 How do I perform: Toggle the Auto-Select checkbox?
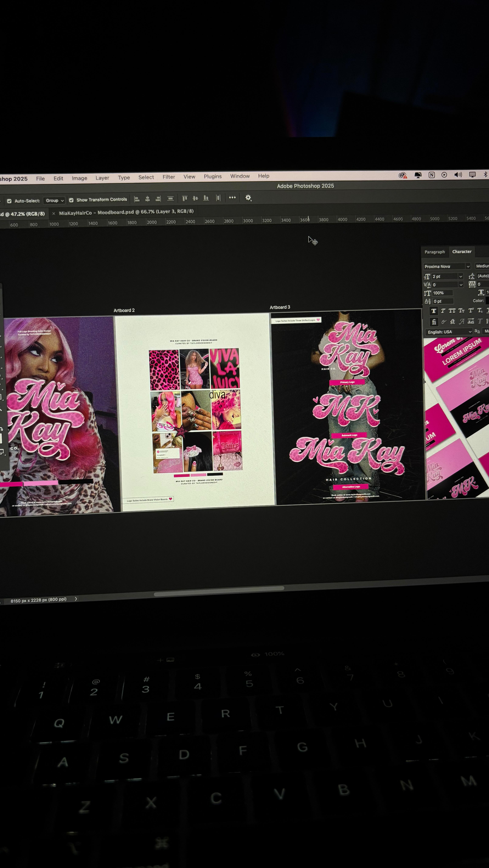point(9,201)
